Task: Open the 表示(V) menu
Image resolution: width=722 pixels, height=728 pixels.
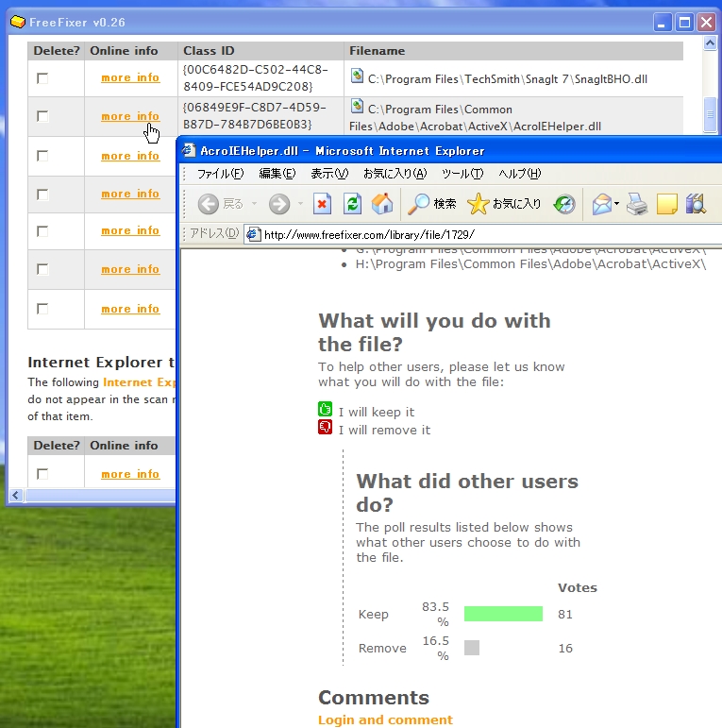Action: 329,174
